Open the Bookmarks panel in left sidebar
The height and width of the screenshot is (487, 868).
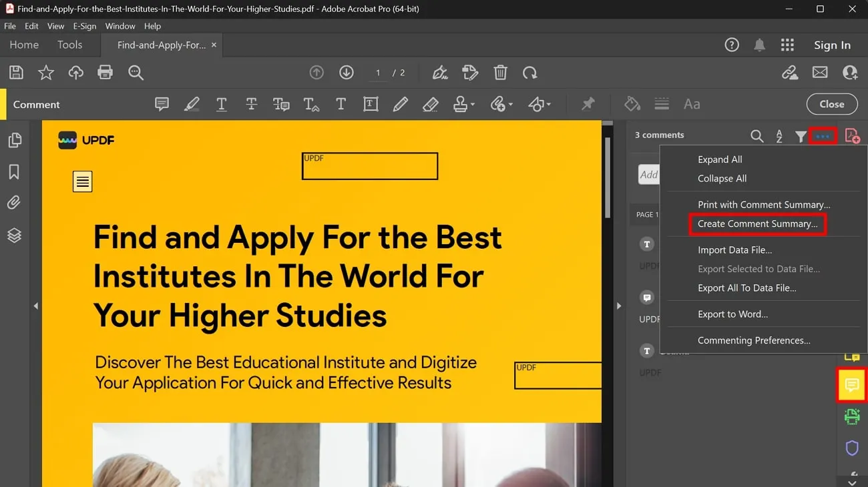coord(14,171)
